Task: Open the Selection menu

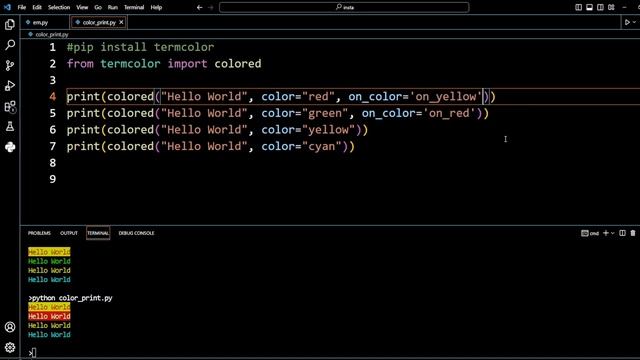Action: (x=59, y=7)
